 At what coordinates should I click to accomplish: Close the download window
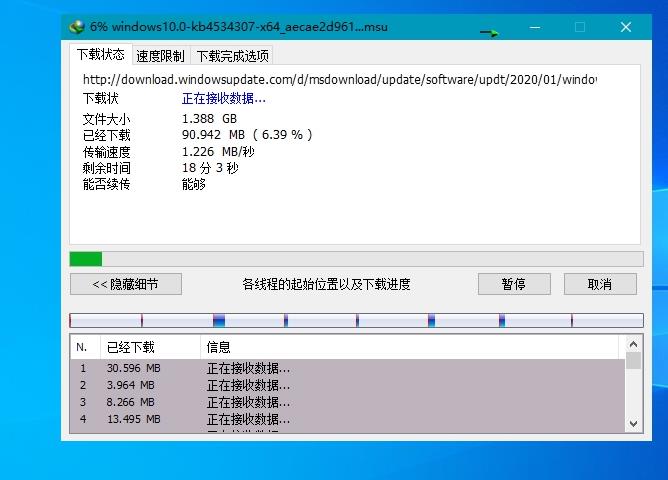click(625, 27)
